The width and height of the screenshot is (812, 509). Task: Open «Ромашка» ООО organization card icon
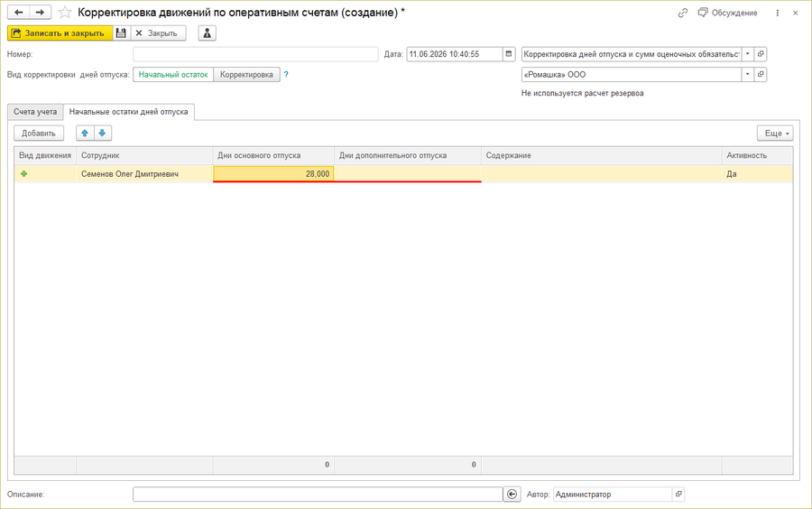coord(761,75)
